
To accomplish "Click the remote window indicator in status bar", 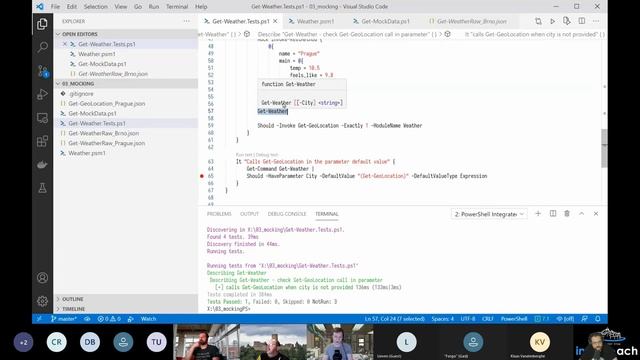I will pos(39,319).
